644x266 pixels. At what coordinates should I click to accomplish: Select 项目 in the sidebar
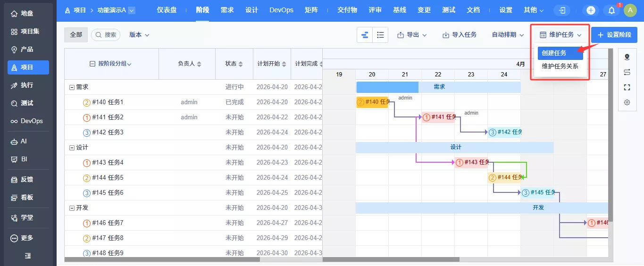pos(28,67)
